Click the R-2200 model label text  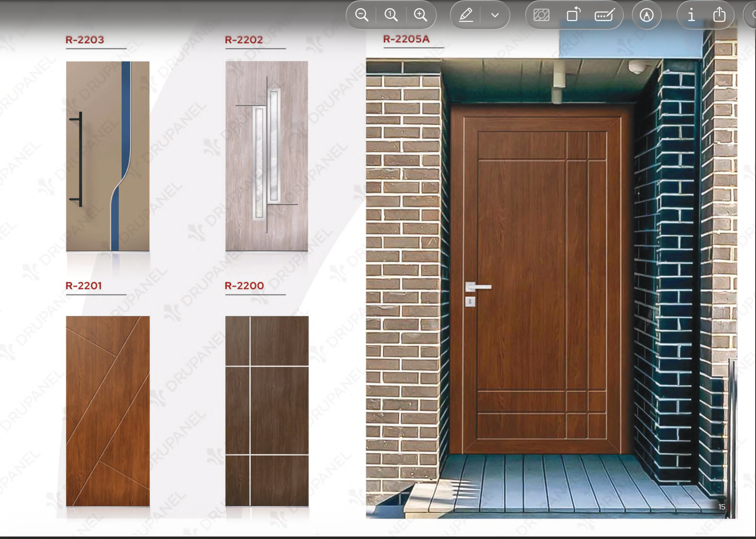(244, 286)
